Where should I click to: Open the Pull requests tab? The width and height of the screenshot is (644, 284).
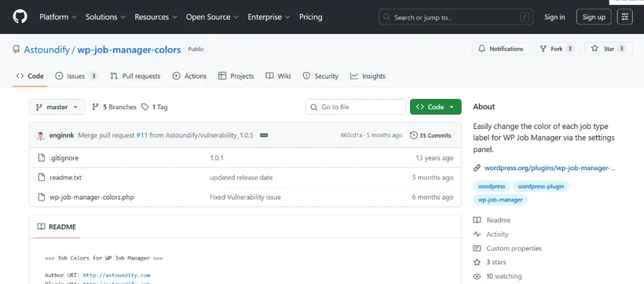pos(135,76)
